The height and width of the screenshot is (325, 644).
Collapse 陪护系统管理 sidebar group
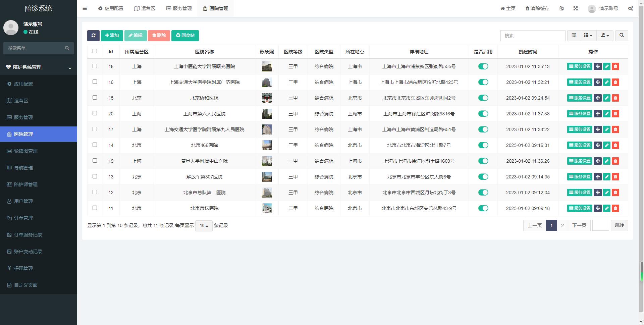[39, 67]
